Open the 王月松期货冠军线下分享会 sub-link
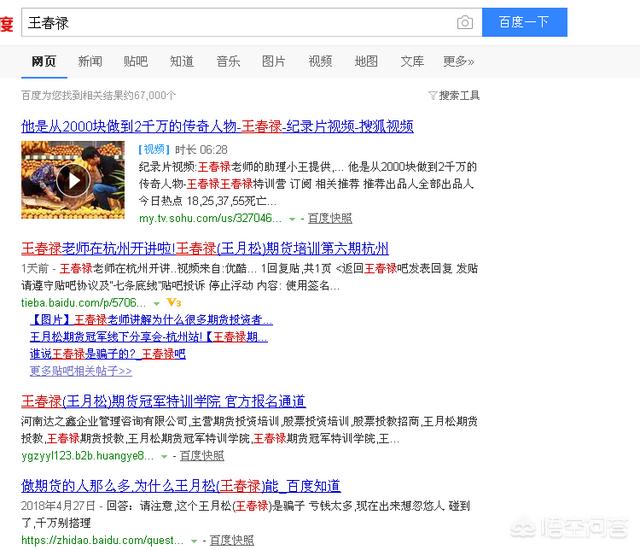640x550 pixels. point(149,337)
